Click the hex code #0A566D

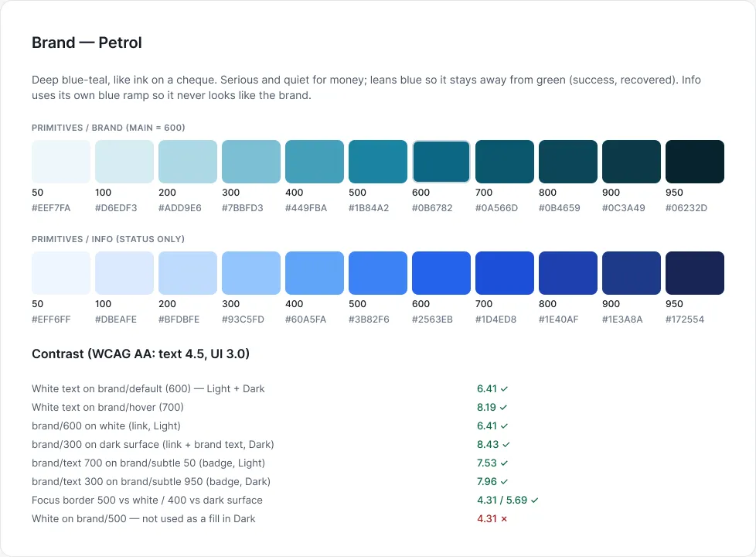click(x=496, y=208)
